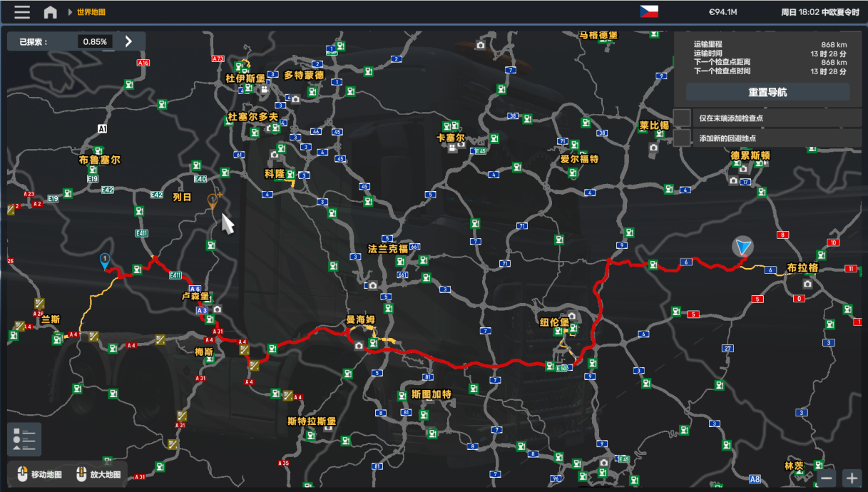Select the camera icon next to 布拉格
868x492 pixels.
tap(807, 284)
